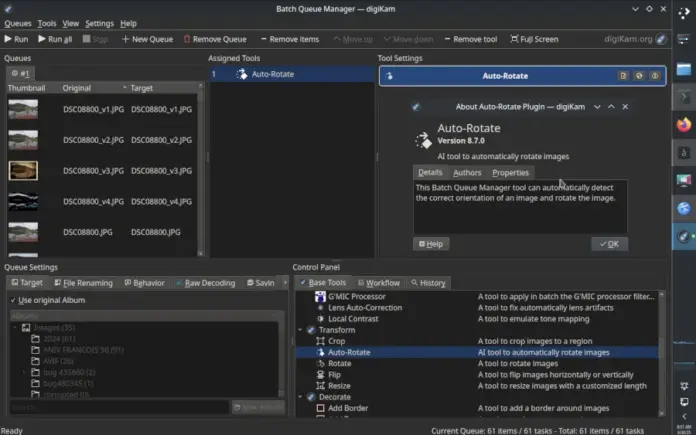Close the About Auto-Rotate Plugin dialog

[x=625, y=107]
